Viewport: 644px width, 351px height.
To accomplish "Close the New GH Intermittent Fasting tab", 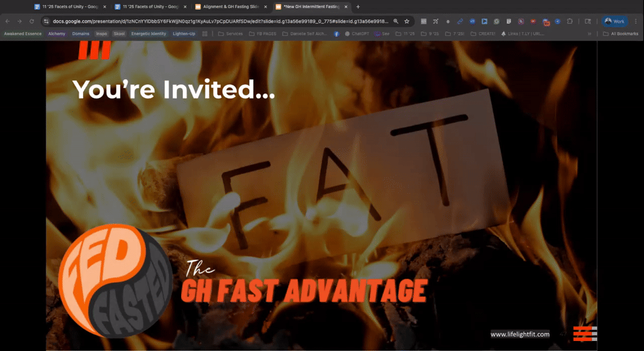I will [x=346, y=6].
